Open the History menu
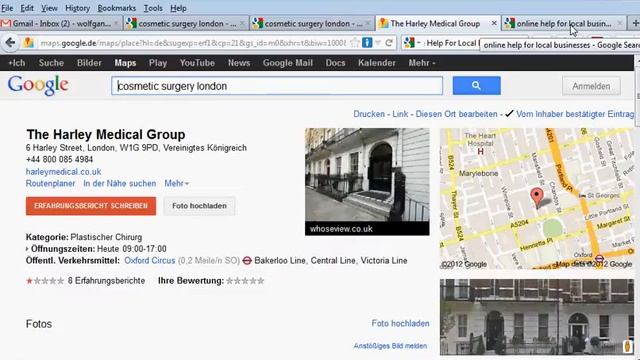Screen dimensions: 640x360 [77, 8]
